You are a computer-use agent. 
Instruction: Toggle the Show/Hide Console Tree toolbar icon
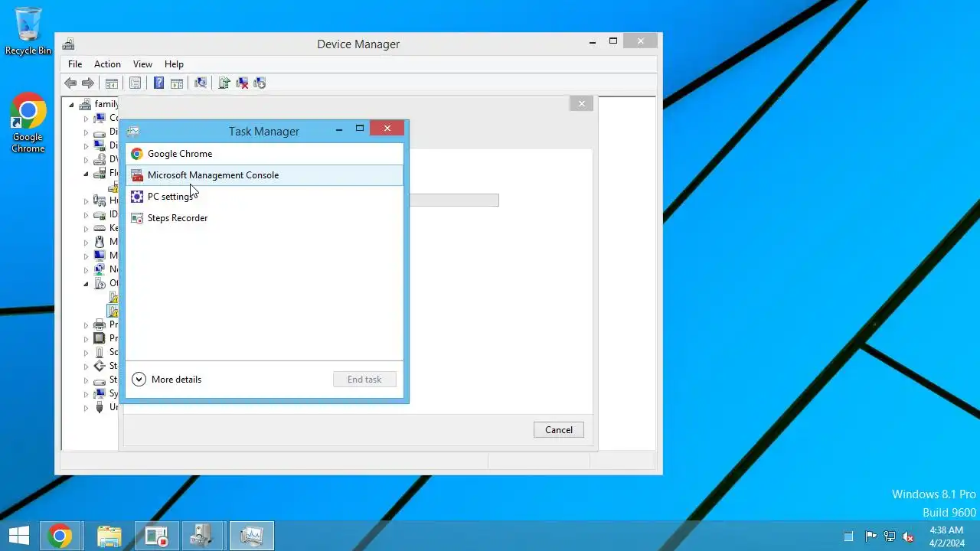(112, 83)
